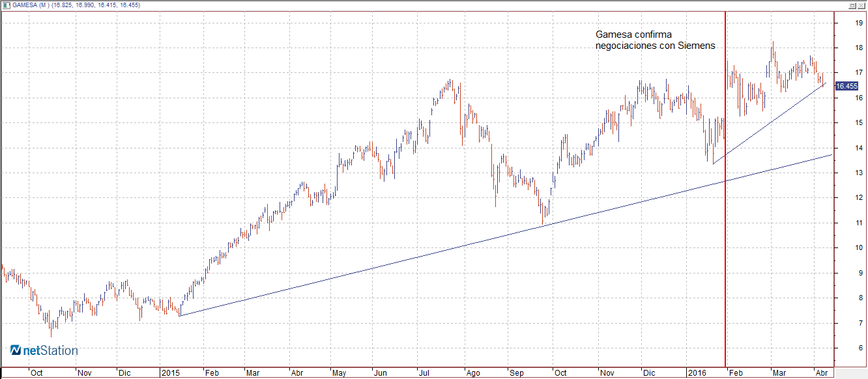Maximize the GAMESA chart window

[x=852, y=5]
